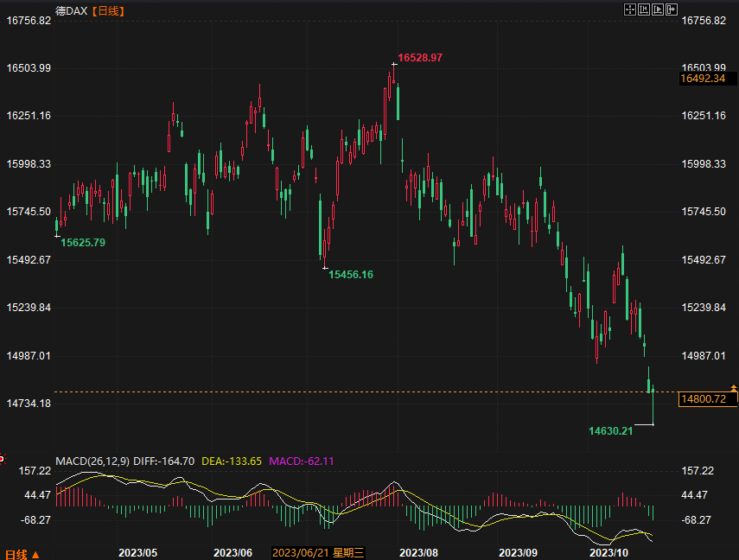Open the 【日线】 period label beside 德DAX
The width and height of the screenshot is (739, 560).
pyautogui.click(x=108, y=10)
